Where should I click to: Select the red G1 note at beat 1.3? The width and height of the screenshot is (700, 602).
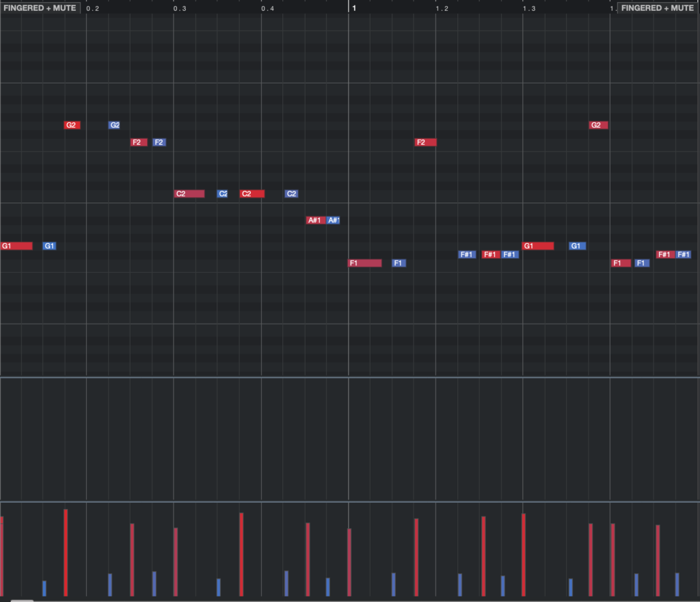tap(538, 246)
